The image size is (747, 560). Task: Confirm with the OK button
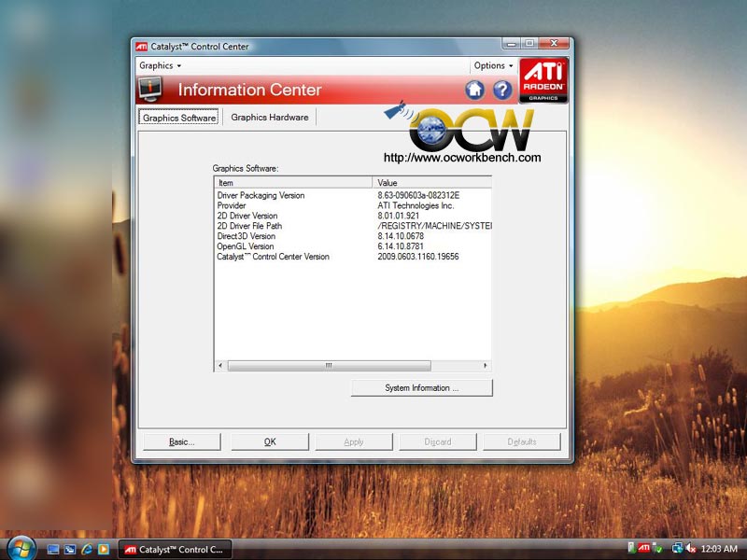tap(270, 441)
